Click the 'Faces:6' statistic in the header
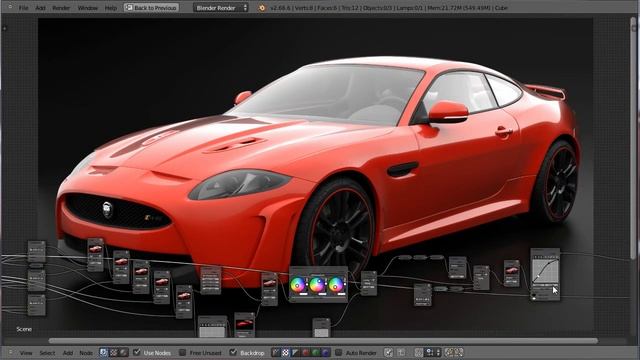Image resolution: width=640 pixels, height=360 pixels. [327, 8]
